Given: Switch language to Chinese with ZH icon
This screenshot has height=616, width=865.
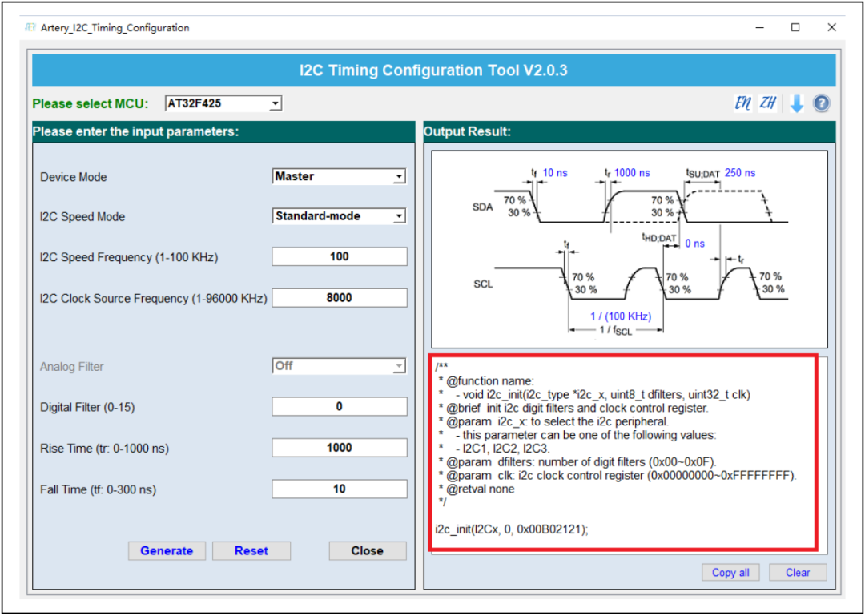Looking at the screenshot, I should point(768,103).
